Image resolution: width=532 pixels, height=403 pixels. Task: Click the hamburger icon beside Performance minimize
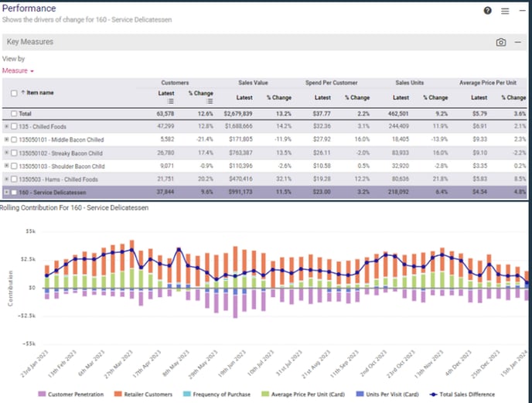pyautogui.click(x=505, y=11)
